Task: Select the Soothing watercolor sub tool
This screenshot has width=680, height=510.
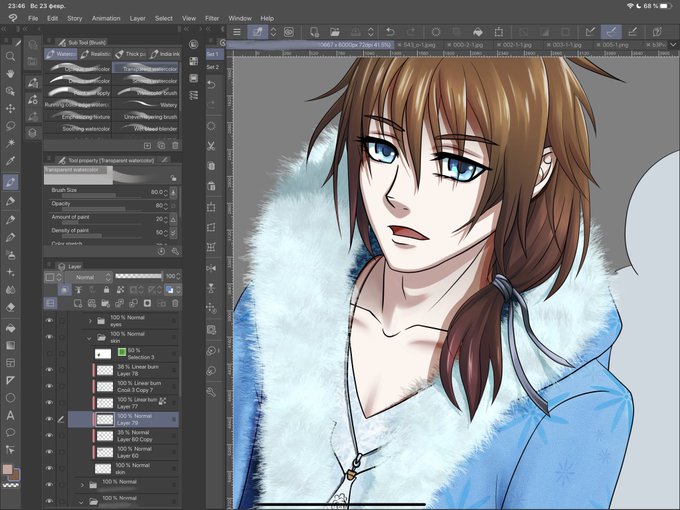Action: 78,128
